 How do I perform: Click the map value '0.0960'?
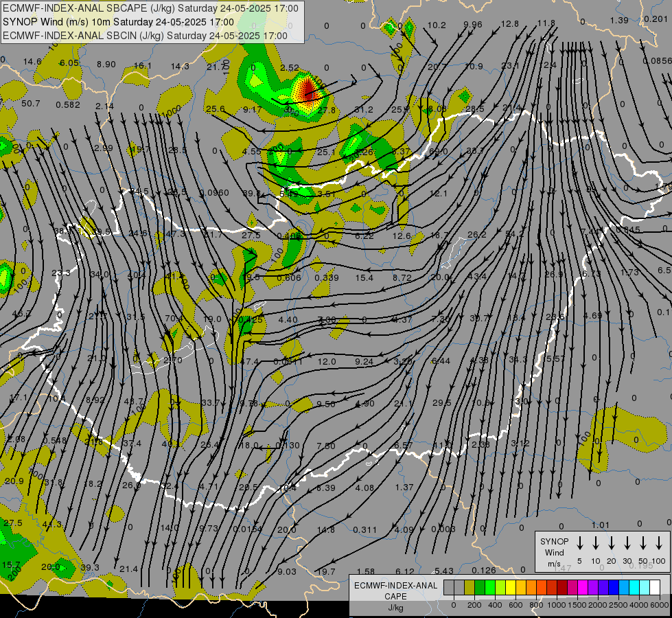tap(214, 192)
